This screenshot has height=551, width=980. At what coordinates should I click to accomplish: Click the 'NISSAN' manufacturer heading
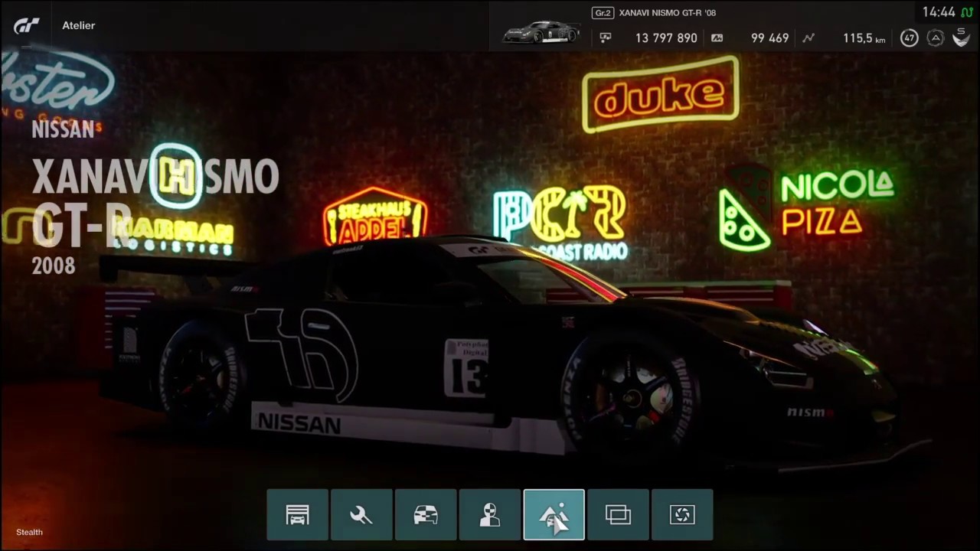[63, 129]
